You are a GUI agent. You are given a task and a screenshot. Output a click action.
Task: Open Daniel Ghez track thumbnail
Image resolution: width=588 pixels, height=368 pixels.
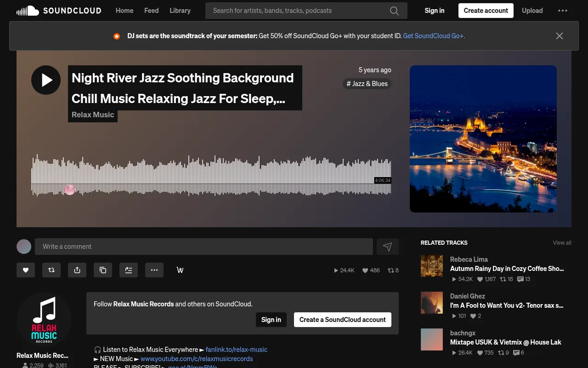432,303
